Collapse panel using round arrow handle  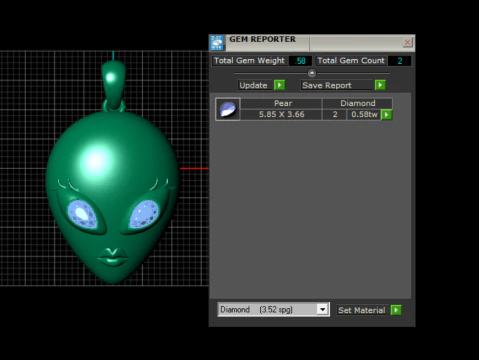coord(312,73)
